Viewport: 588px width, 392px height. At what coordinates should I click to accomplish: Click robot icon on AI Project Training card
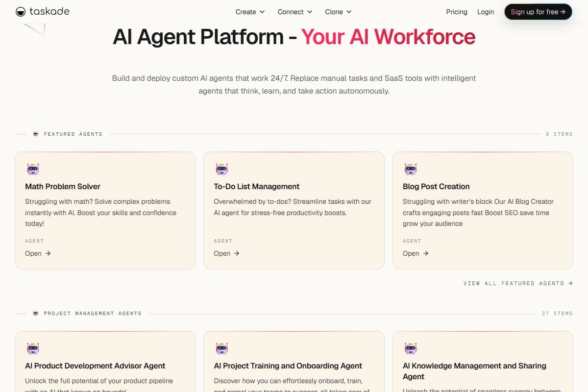[x=221, y=348]
